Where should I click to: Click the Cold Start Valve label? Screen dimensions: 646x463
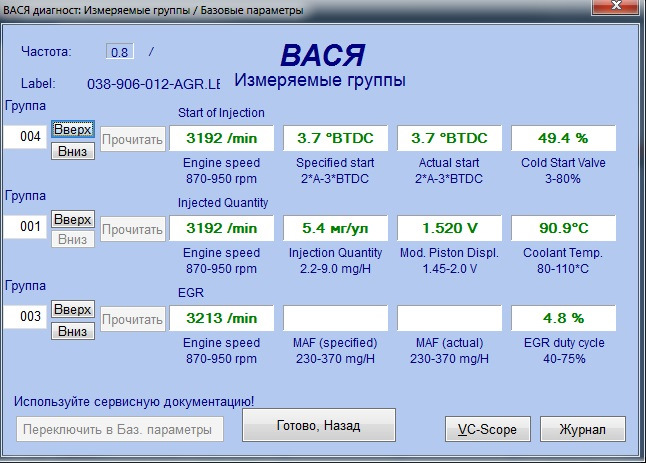[x=563, y=163]
